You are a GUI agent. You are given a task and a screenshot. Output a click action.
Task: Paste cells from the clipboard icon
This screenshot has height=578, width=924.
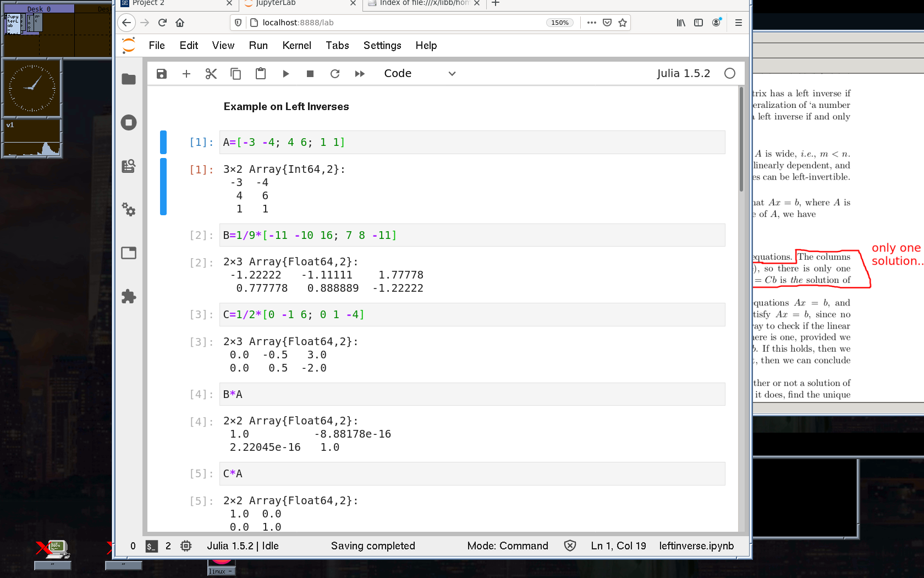[261, 74]
